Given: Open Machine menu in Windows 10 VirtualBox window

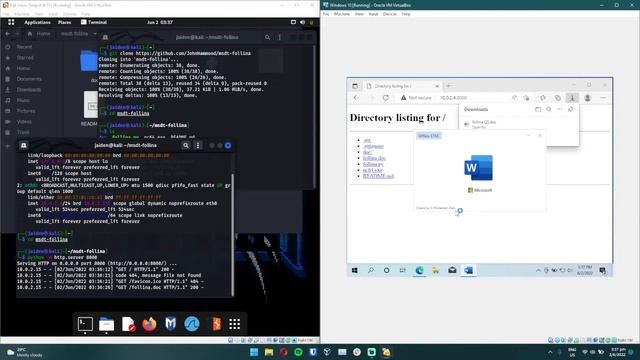Looking at the screenshot, I should pyautogui.click(x=342, y=14).
